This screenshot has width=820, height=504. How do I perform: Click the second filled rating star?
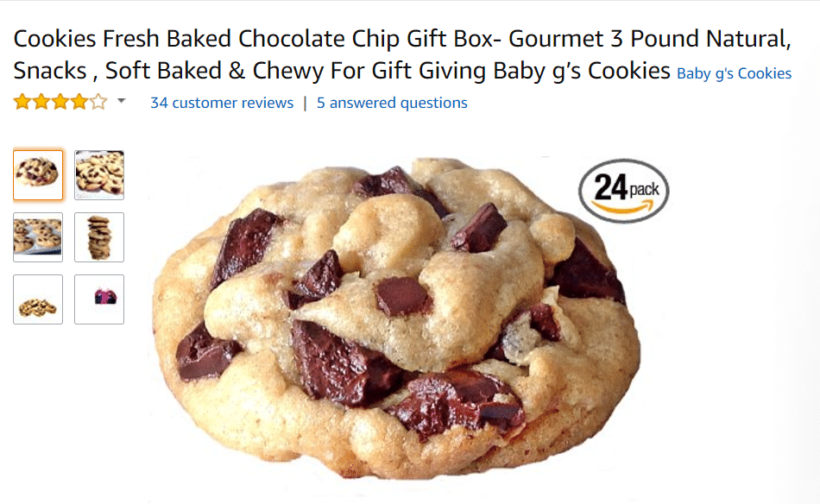pos(41,102)
